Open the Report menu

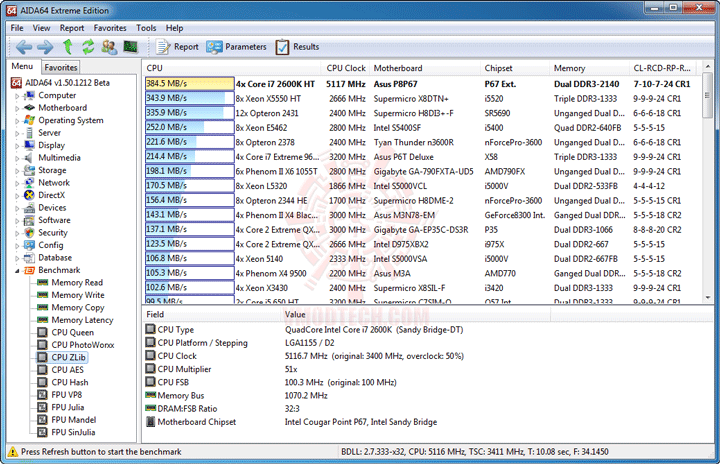[x=72, y=28]
